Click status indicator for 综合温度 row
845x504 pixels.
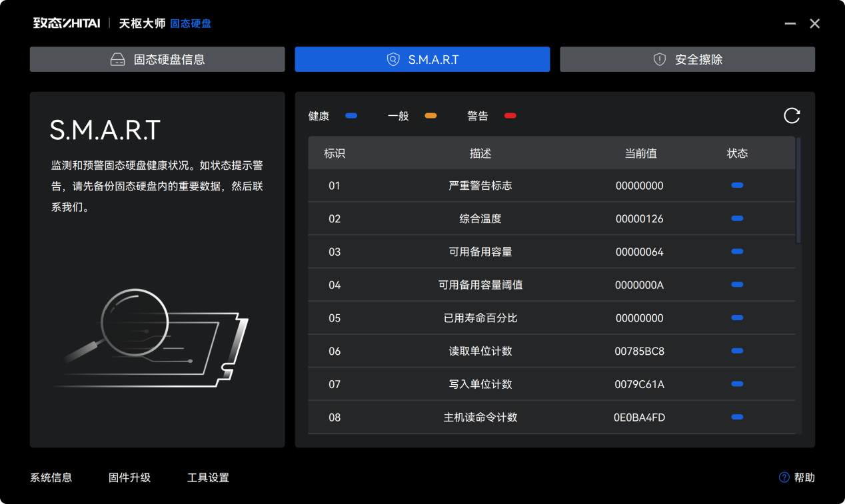737,218
